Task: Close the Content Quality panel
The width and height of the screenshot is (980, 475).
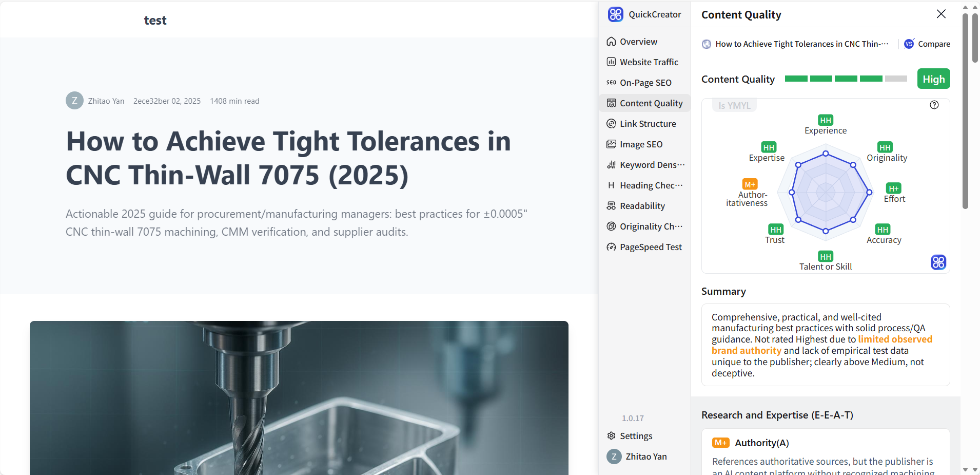Action: tap(941, 14)
